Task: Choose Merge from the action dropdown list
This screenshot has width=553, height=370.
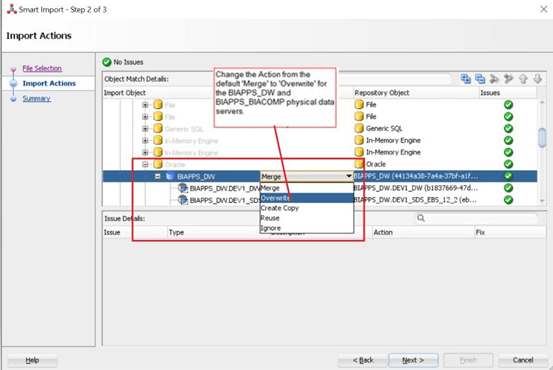Action: 306,188
